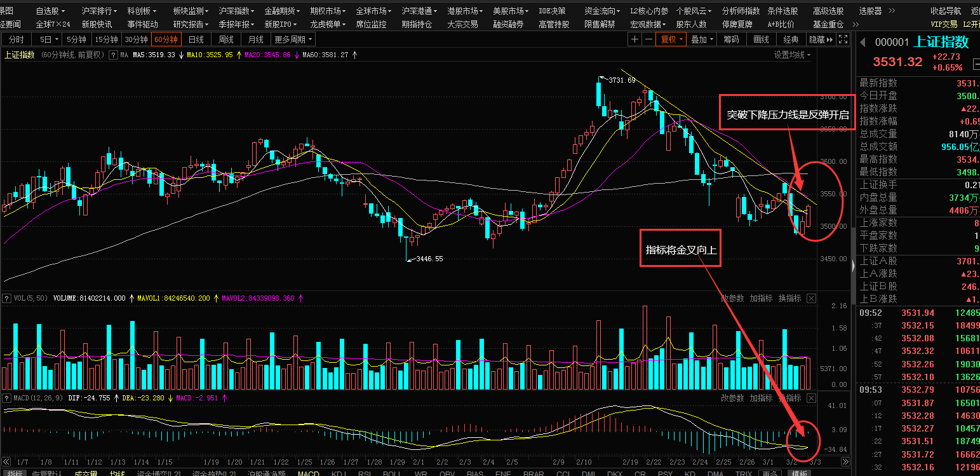Select the TRIX indicator tab at bottom

coord(743,473)
